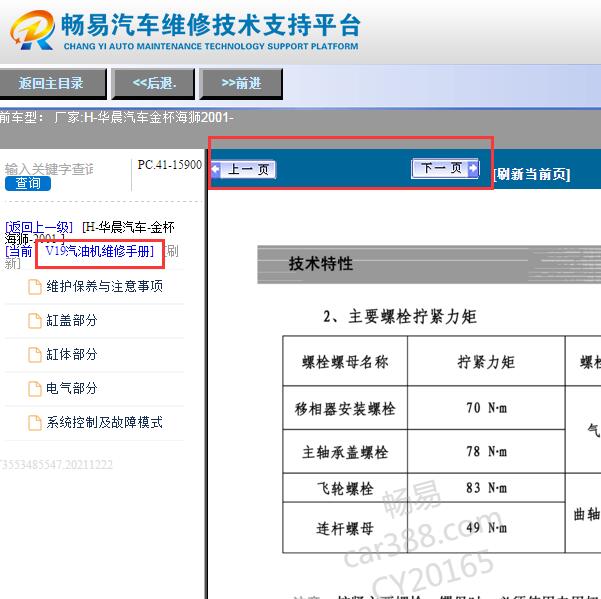
Task: Focus the keyword search input field
Action: pos(50,169)
